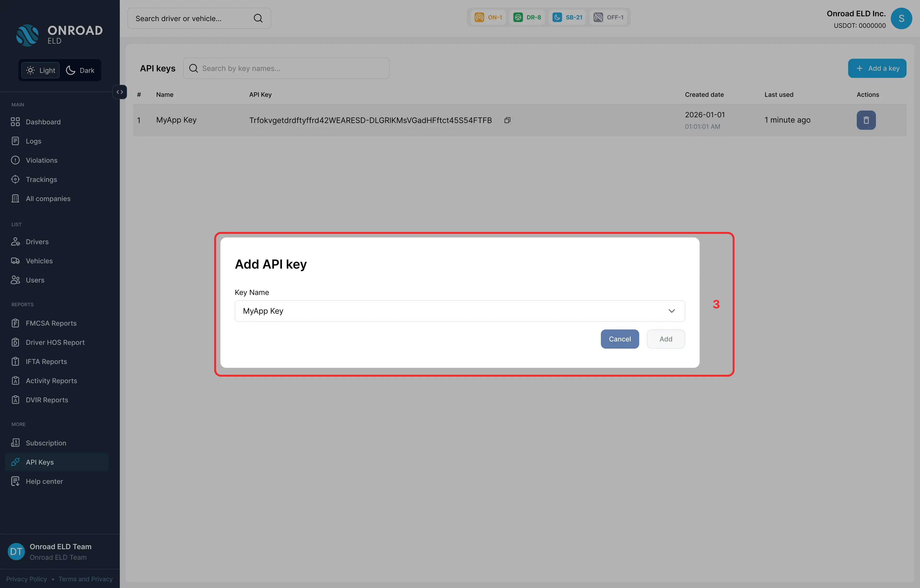Go to the IFTA Reports page
The height and width of the screenshot is (588, 920).
coord(46,361)
